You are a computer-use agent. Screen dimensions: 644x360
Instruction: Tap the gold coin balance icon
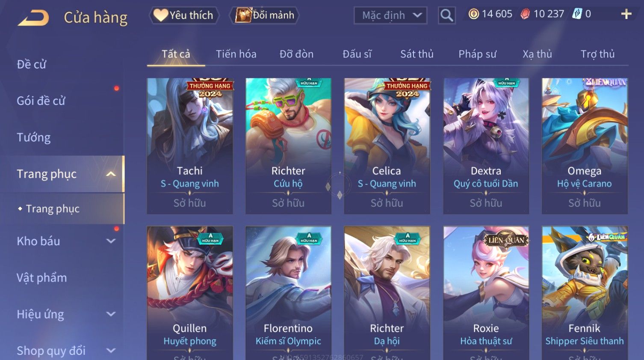[473, 14]
